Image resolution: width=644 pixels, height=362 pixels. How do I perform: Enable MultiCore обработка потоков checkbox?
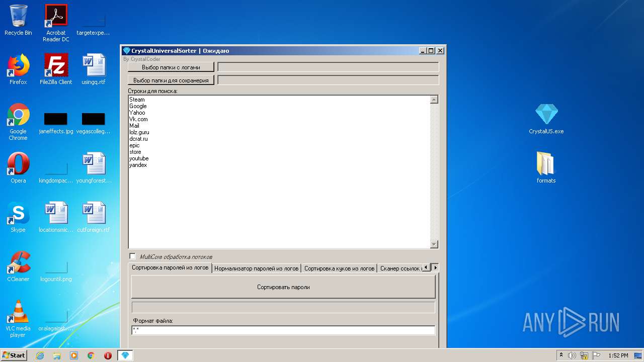coord(132,256)
